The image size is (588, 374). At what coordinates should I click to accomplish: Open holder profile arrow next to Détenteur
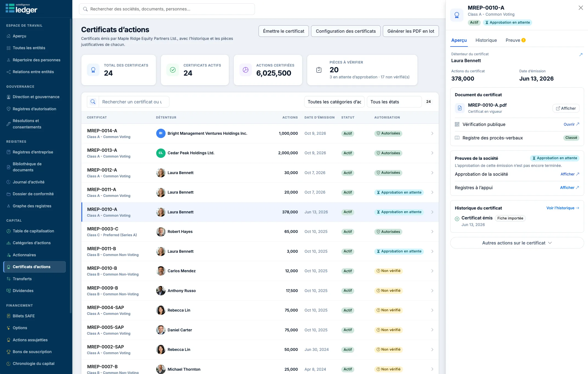[x=581, y=54]
